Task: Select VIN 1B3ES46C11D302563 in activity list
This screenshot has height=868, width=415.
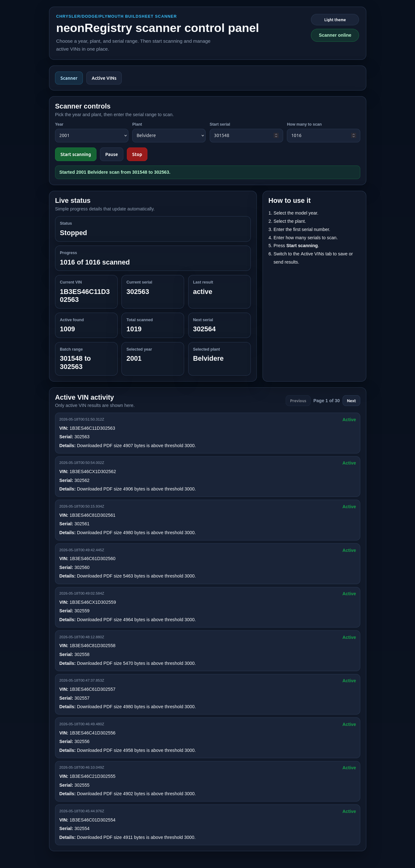Action: tap(87, 428)
